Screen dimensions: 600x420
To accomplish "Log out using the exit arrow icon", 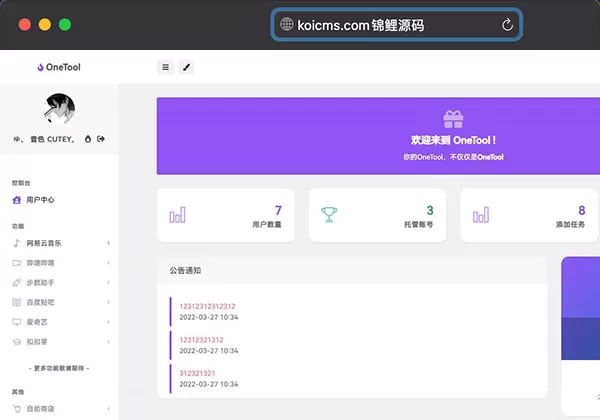I will click(101, 139).
